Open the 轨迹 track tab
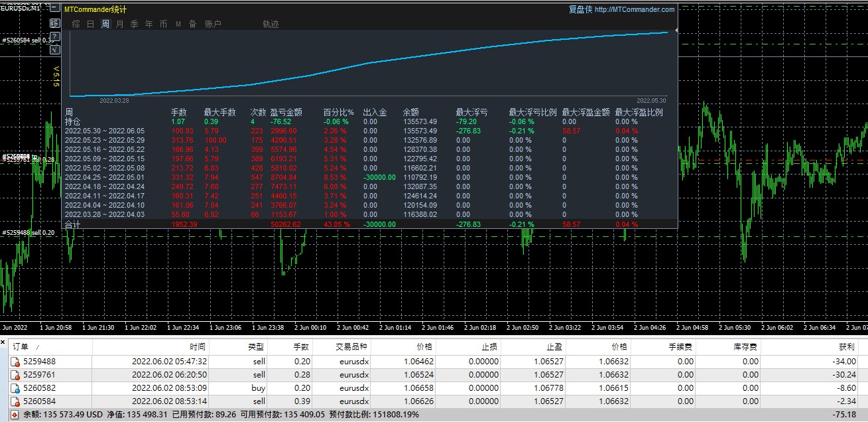This screenshot has height=422, width=868. click(x=271, y=24)
